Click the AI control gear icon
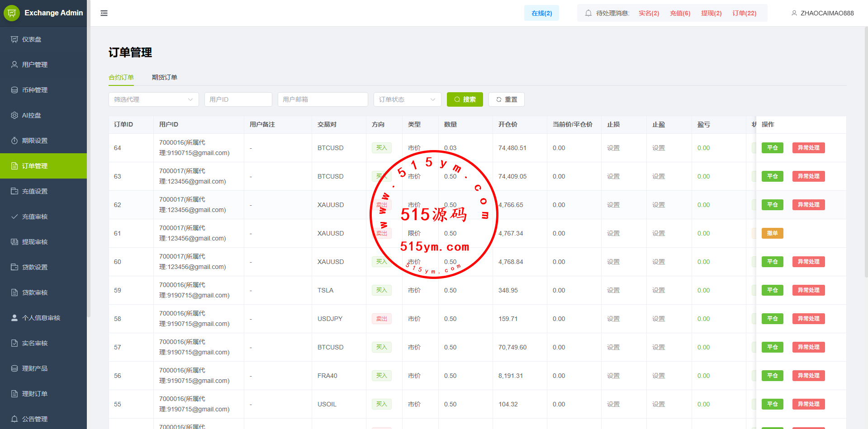 [14, 115]
